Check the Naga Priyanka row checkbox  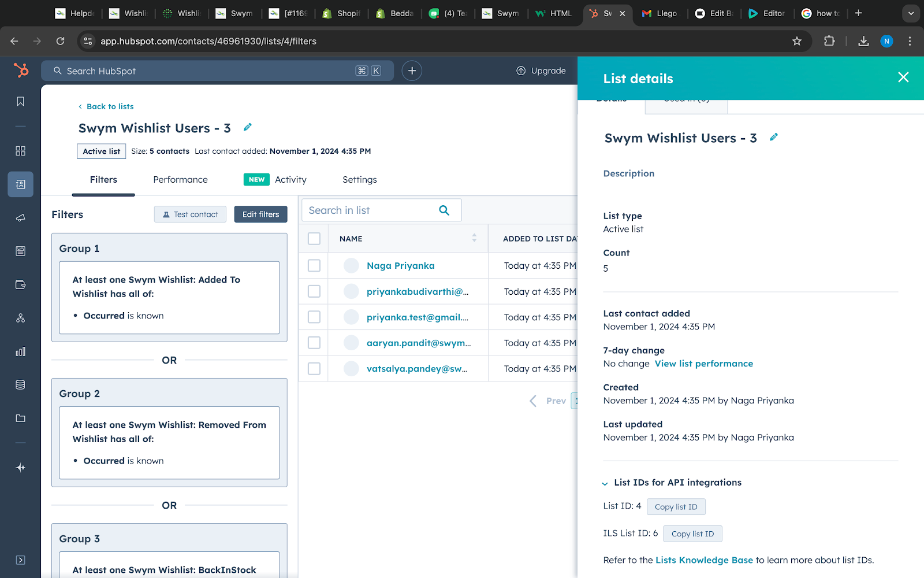click(x=314, y=265)
